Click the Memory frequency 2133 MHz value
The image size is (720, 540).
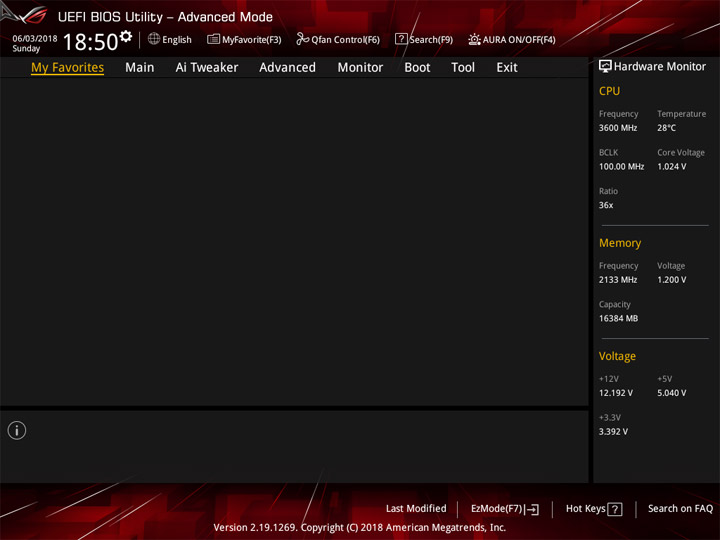[x=618, y=280]
